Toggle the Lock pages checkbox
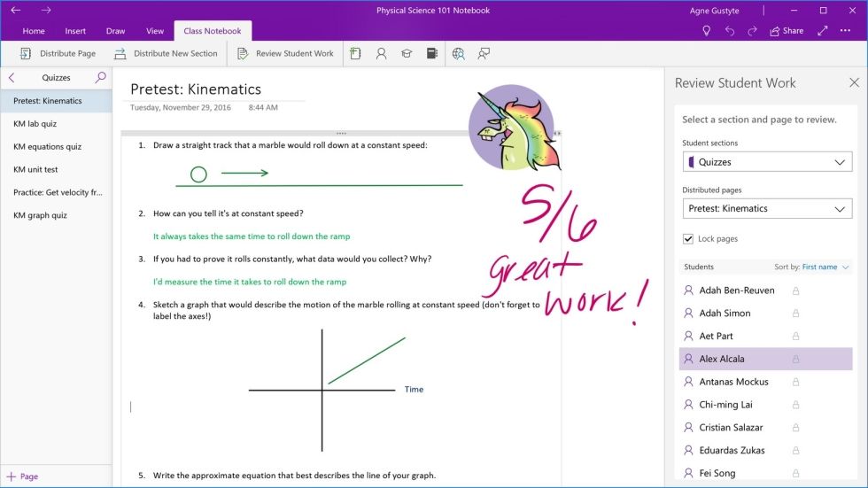Image resolution: width=868 pixels, height=488 pixels. (x=688, y=239)
